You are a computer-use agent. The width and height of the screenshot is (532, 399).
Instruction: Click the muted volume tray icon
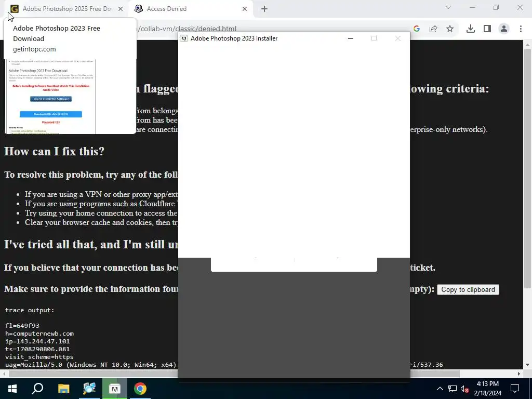[x=464, y=389]
